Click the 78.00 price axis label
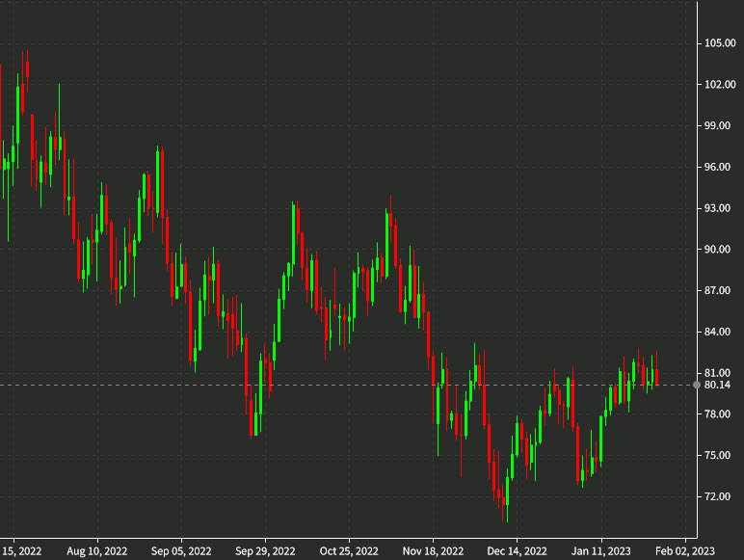Image resolution: width=744 pixels, height=560 pixels. click(717, 414)
